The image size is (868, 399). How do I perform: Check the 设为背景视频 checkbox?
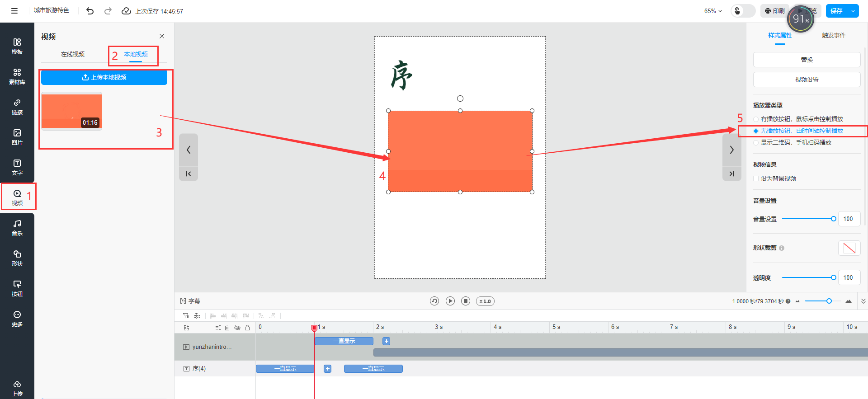point(756,178)
